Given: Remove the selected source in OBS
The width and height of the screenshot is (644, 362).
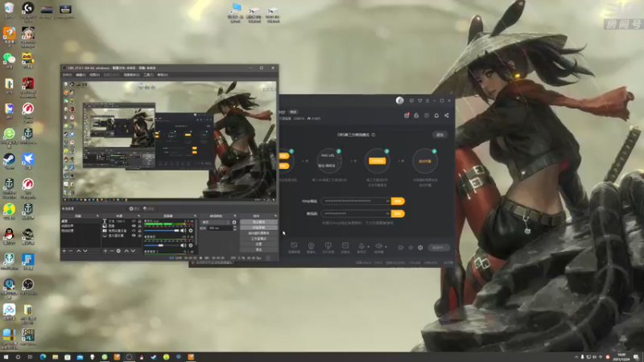Looking at the screenshot, I should pos(112,251).
